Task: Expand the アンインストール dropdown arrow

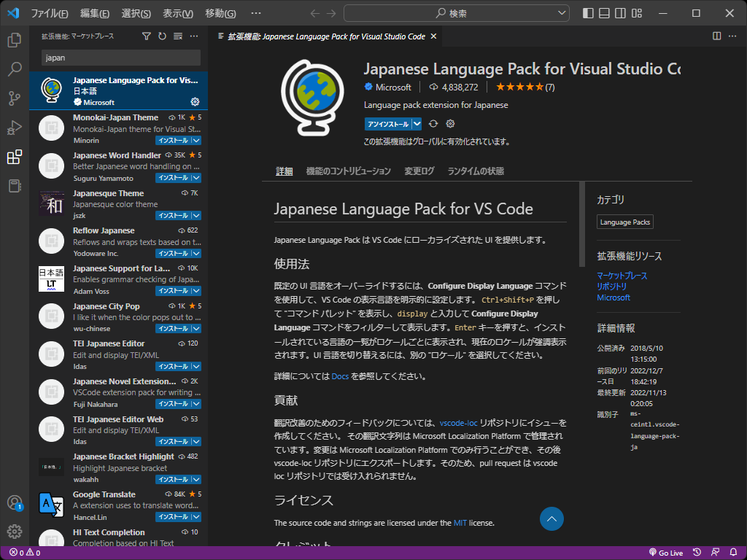Action: click(x=417, y=124)
